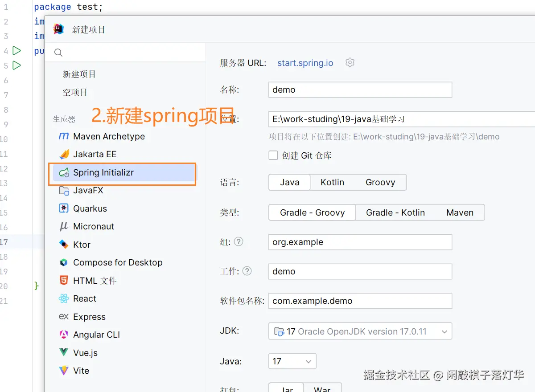Open the start.spring.io server link
This screenshot has width=535, height=392.
click(305, 63)
